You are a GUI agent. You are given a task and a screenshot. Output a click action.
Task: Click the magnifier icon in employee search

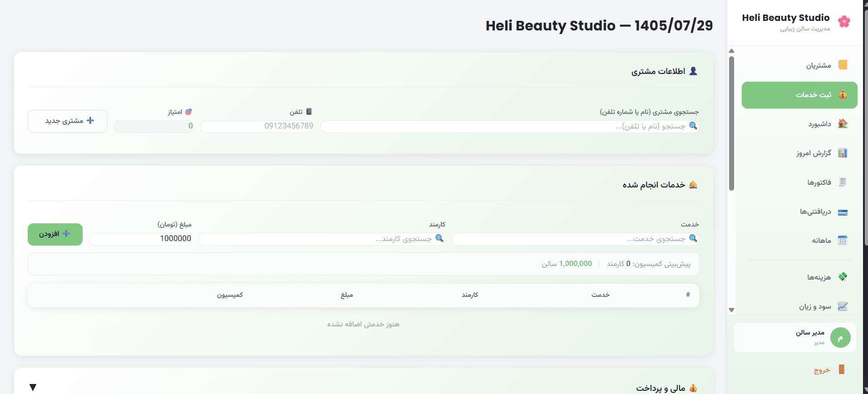click(x=439, y=238)
